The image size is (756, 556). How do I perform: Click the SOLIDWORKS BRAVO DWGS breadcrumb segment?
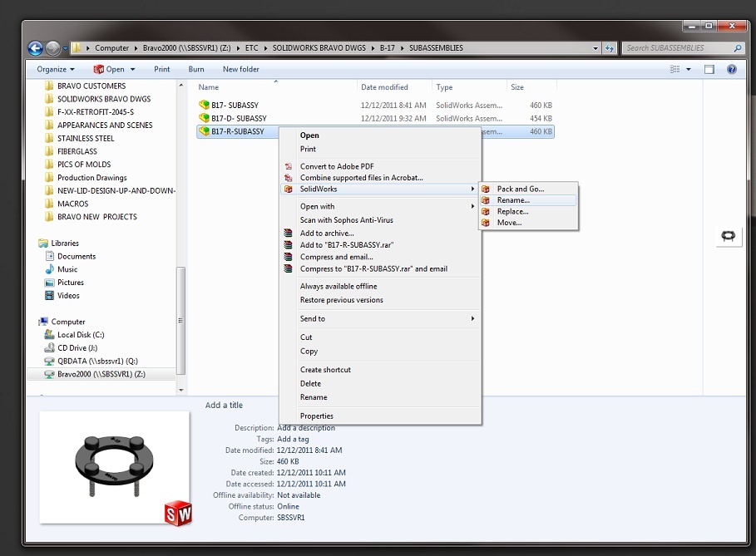click(x=319, y=48)
